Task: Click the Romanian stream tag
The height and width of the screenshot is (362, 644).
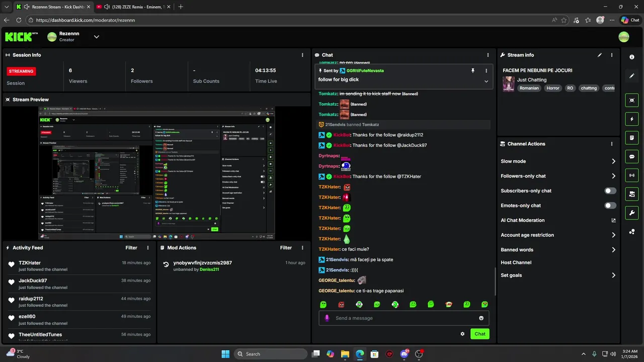Action: [x=529, y=88]
